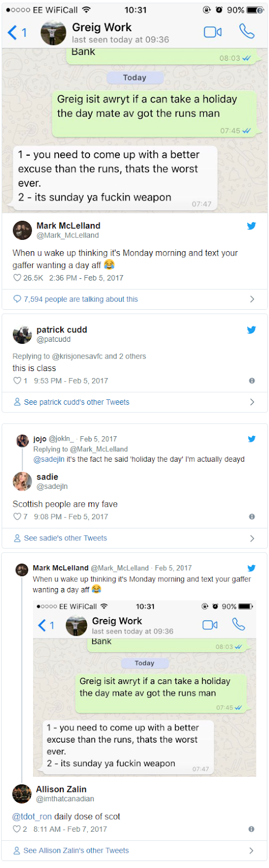Tap the voice call phone icon
The image size is (269, 868).
pyautogui.click(x=247, y=31)
